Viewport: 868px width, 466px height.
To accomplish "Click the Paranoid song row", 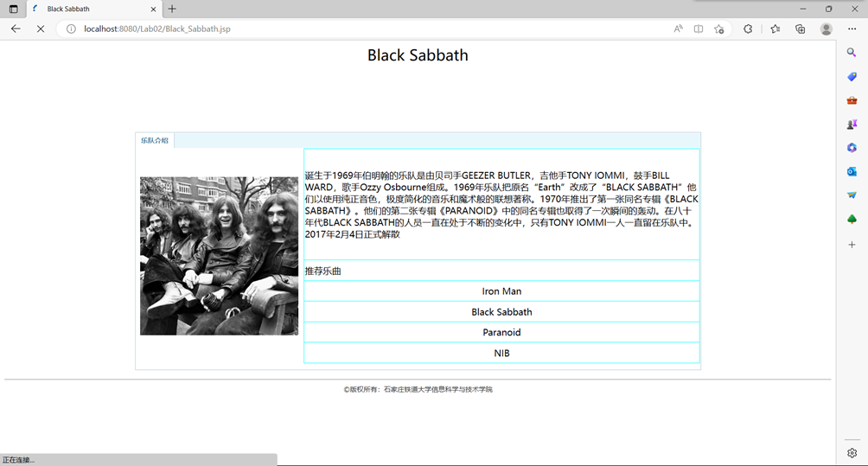I will [501, 333].
